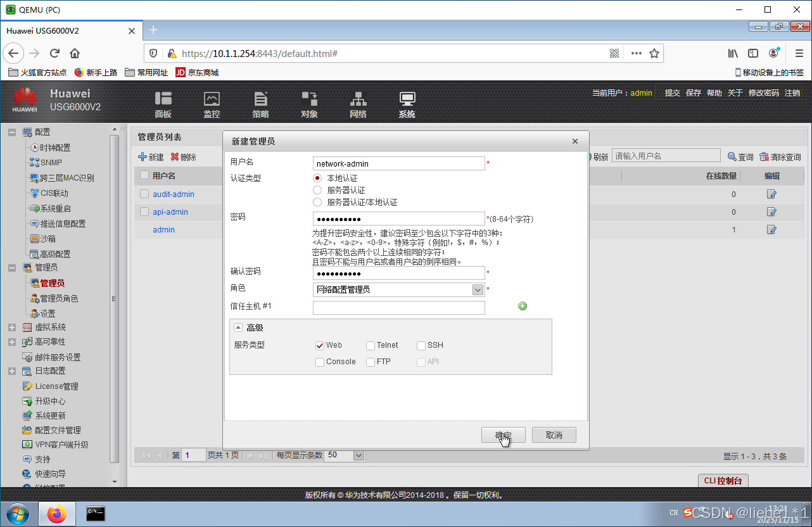
Task: Expand the 虚拟系统 tree node
Action: click(12, 327)
